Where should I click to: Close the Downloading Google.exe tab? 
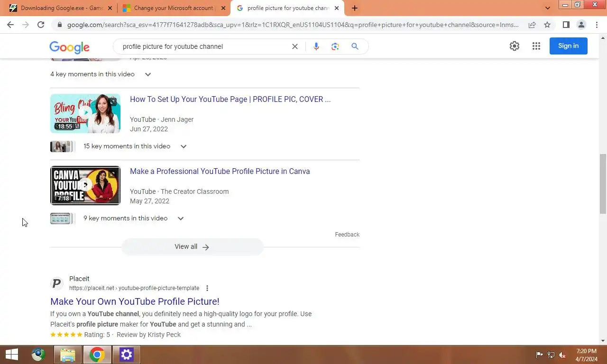point(110,8)
